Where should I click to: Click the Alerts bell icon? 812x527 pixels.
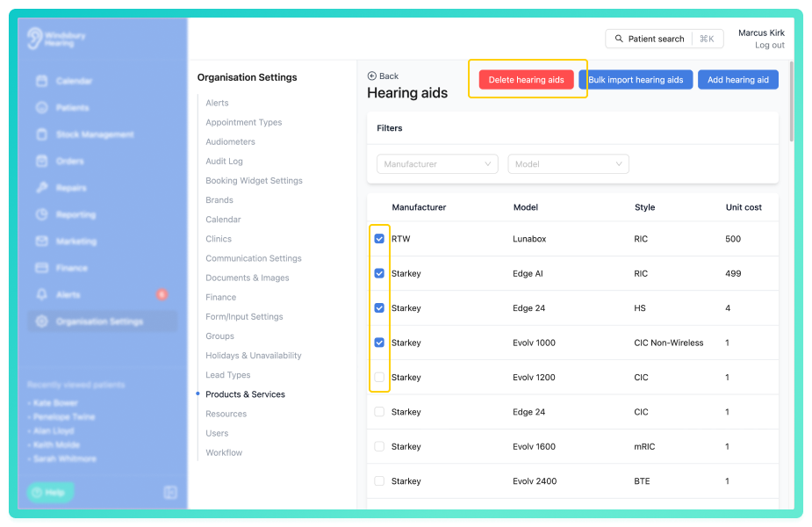42,294
